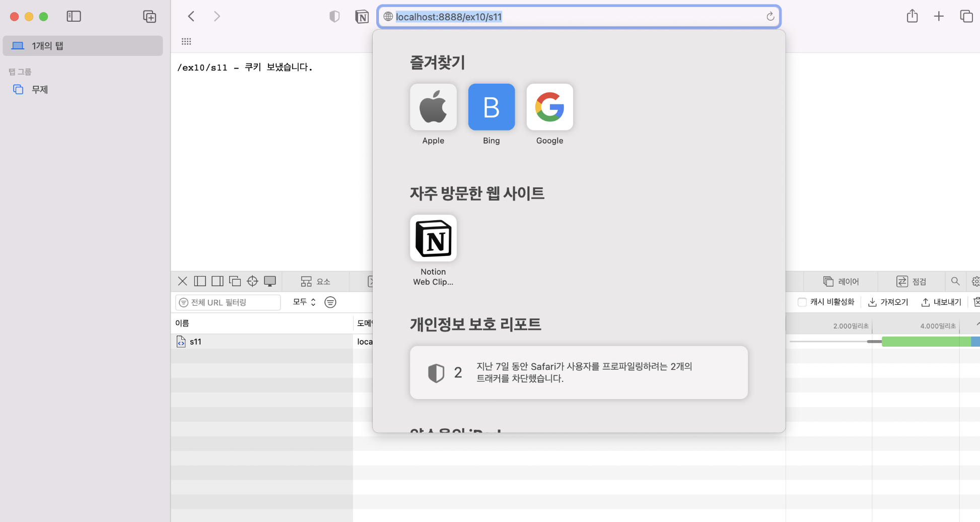Select the 무제 tab group
This screenshot has width=980, height=522.
coord(40,90)
